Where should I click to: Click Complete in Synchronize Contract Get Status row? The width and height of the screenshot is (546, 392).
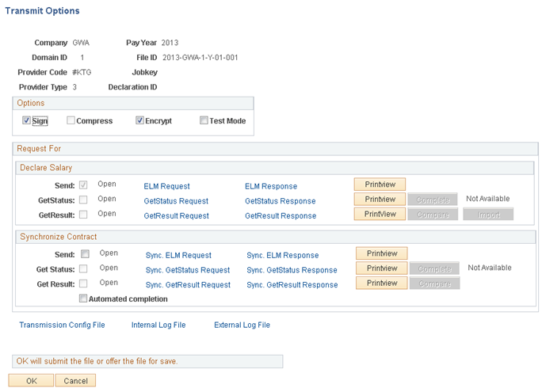tap(434, 268)
